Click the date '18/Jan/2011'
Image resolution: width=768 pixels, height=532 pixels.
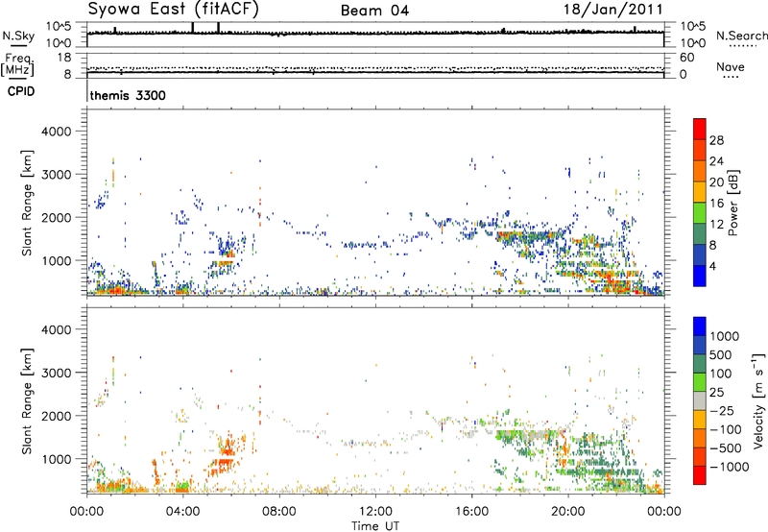click(613, 9)
